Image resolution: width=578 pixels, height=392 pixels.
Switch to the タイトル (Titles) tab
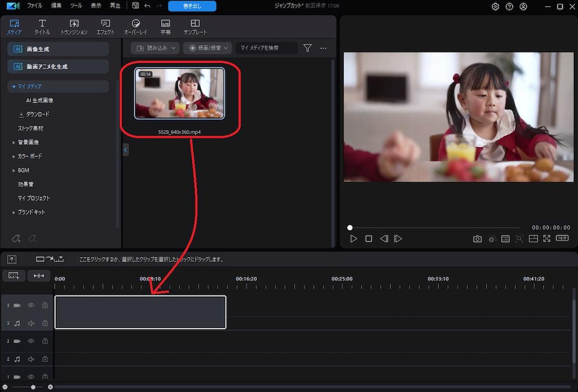42,26
